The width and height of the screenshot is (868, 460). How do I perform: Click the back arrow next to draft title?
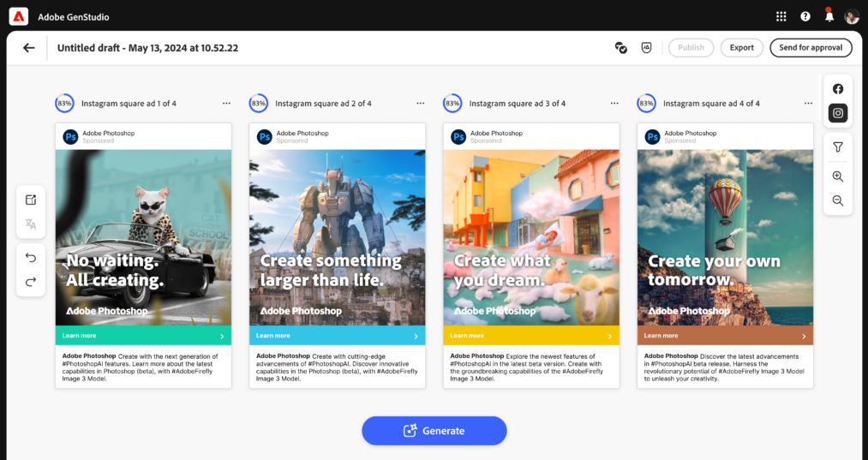pos(29,48)
